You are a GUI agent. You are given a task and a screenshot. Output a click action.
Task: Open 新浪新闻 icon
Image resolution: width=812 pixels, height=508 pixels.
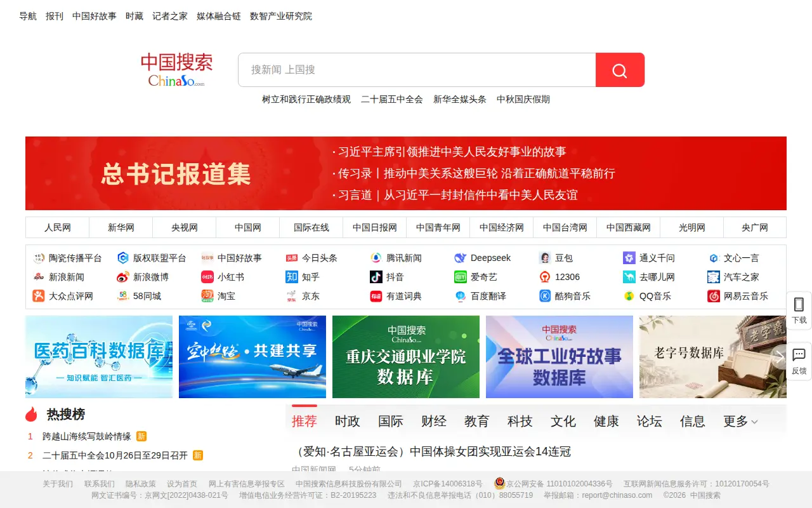pos(39,277)
